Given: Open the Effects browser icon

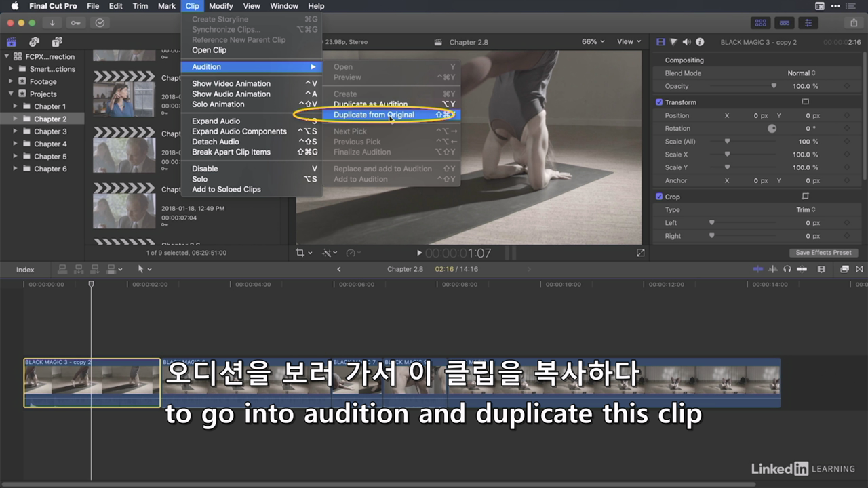Looking at the screenshot, I should pos(845,269).
